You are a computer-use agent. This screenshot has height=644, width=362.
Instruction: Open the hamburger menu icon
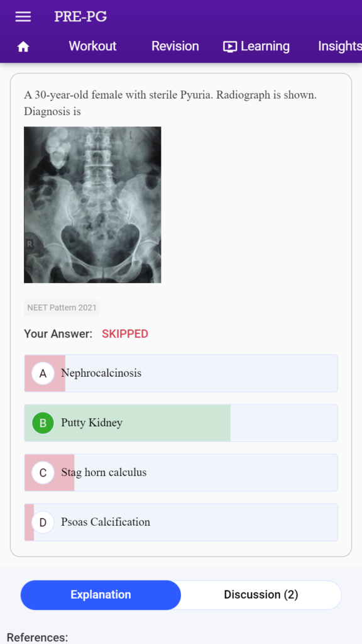pos(23,17)
